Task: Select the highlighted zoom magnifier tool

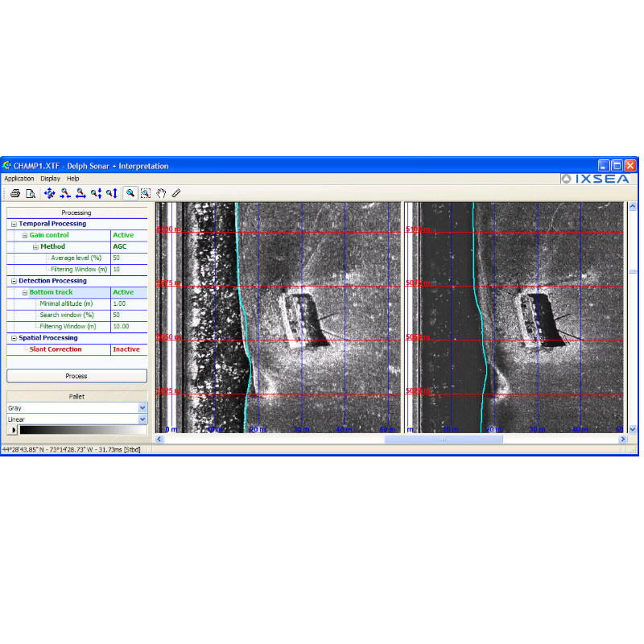Action: [130, 193]
